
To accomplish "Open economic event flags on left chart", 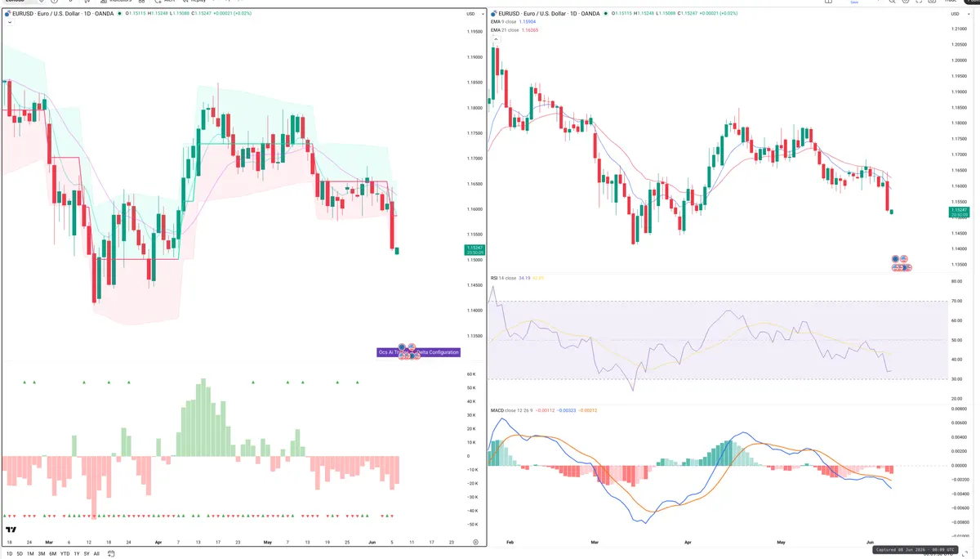I will pyautogui.click(x=408, y=351).
